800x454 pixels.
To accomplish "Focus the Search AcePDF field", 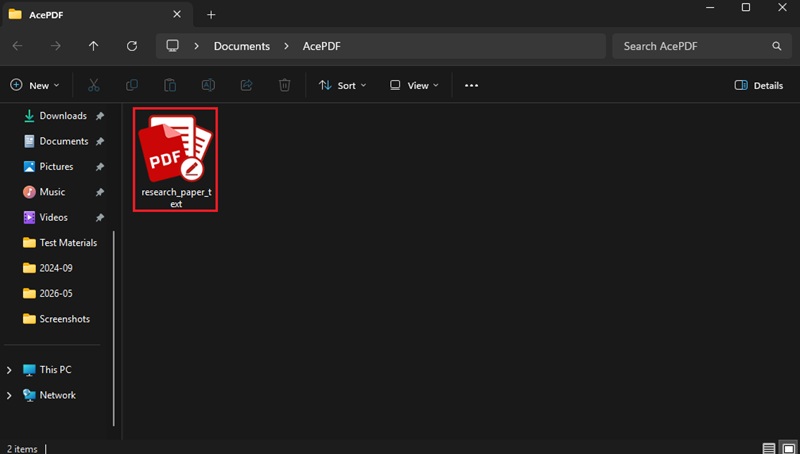I will [x=702, y=46].
